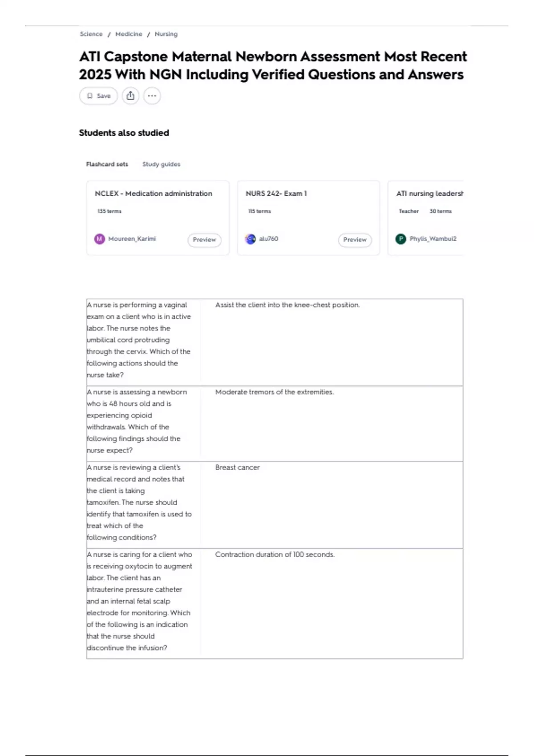Preview the NCLEX Medication administration set
The width and height of the screenshot is (534, 756).
[x=204, y=240]
